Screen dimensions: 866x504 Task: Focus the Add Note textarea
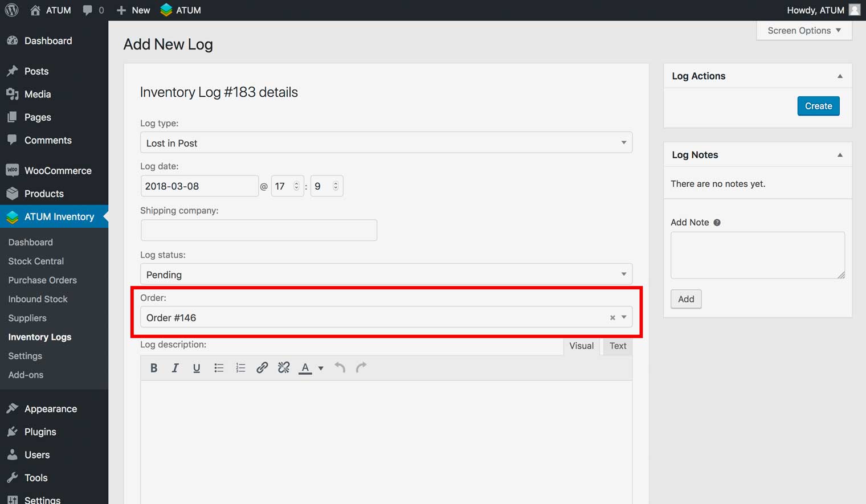tap(758, 255)
